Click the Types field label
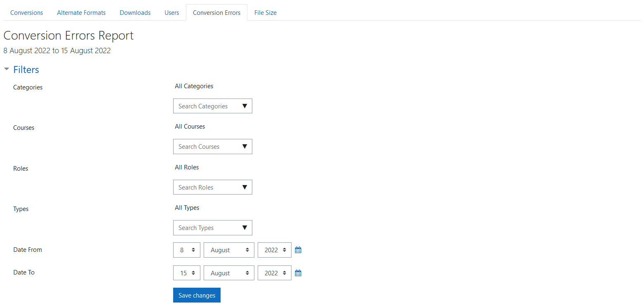Viewport: 644px width, 305px height. point(21,209)
